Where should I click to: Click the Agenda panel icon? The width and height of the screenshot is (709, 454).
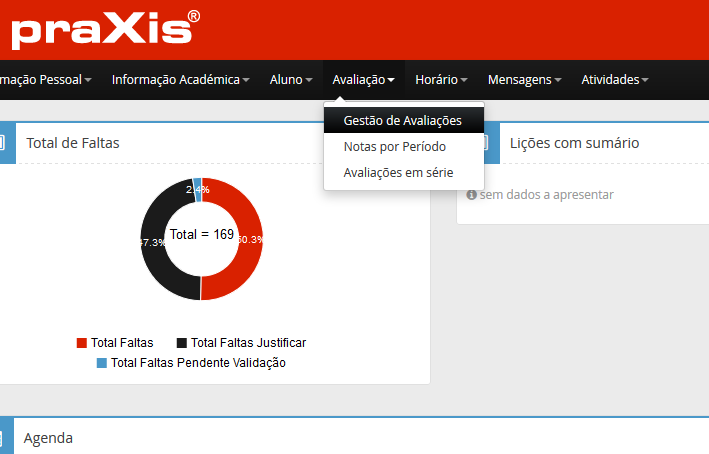pos(6,438)
